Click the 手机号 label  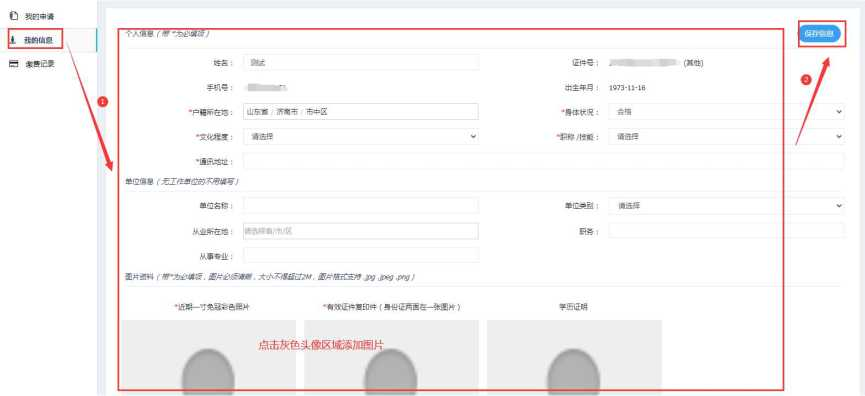click(x=219, y=88)
